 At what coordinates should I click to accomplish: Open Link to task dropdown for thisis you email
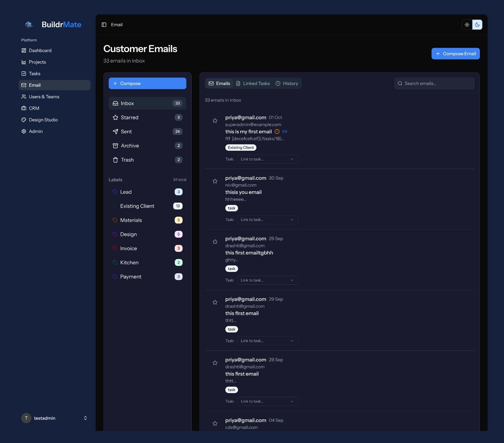pyautogui.click(x=267, y=220)
